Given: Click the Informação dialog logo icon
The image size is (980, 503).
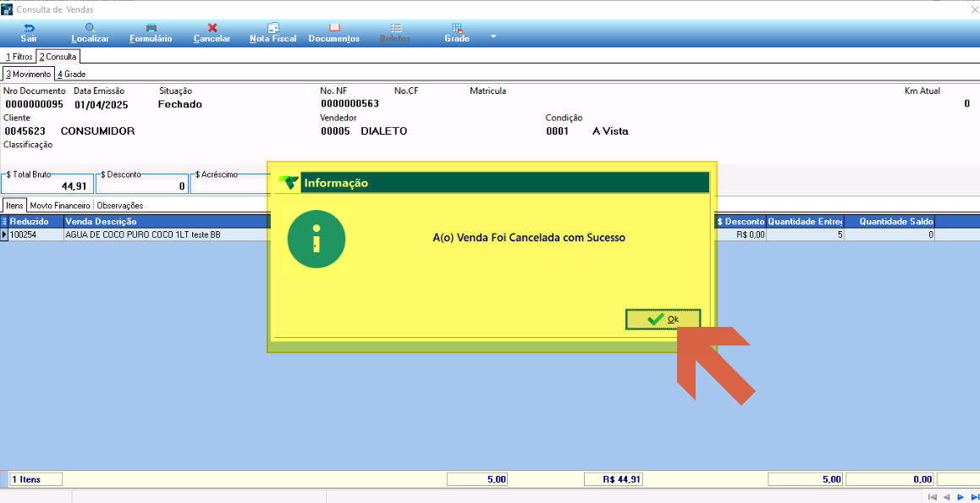Looking at the screenshot, I should click(288, 183).
